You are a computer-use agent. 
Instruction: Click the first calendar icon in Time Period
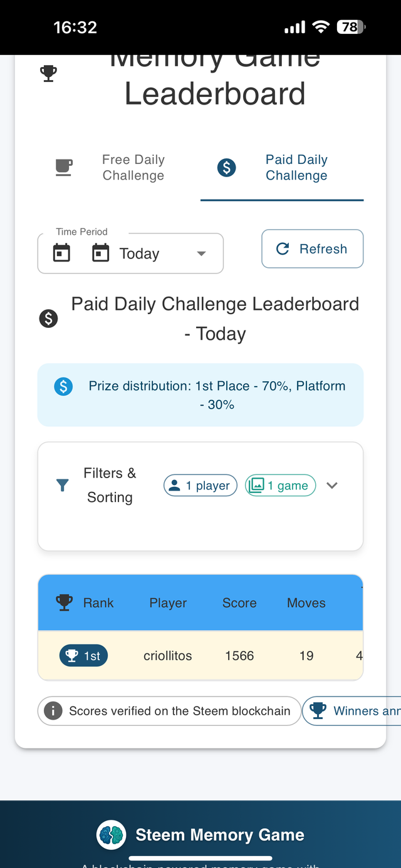click(x=61, y=253)
